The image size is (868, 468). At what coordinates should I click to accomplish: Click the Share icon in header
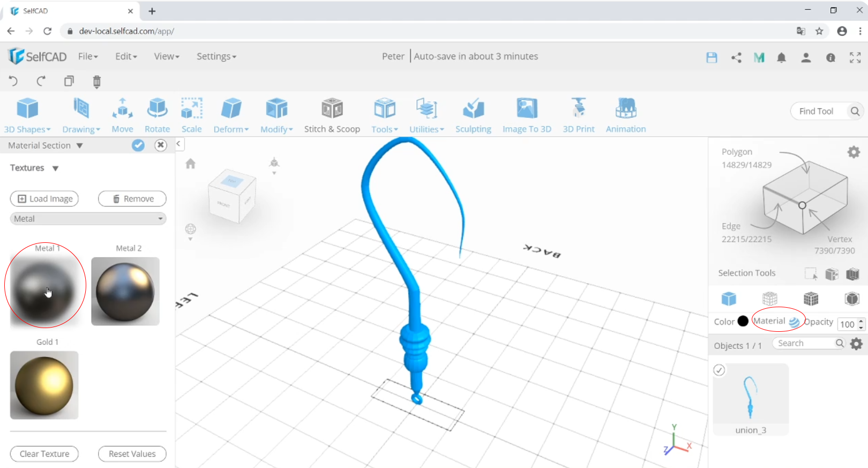(x=736, y=57)
